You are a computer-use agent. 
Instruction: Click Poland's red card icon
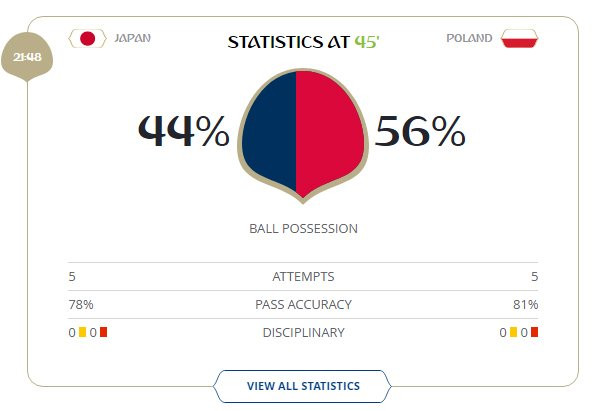(x=534, y=333)
